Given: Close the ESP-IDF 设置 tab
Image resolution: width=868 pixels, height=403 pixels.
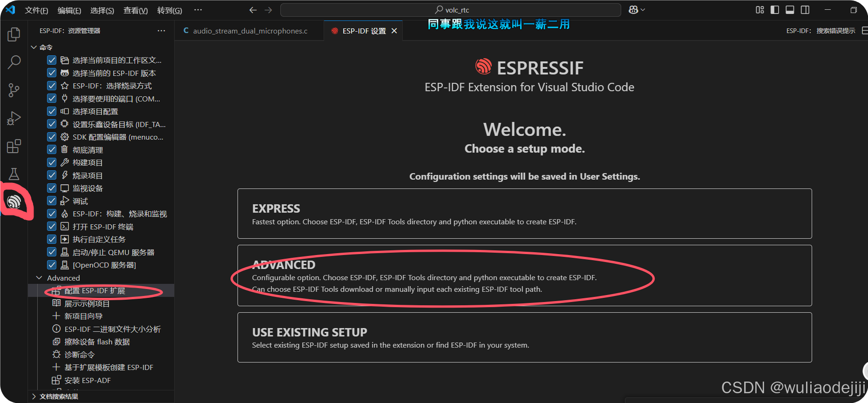Looking at the screenshot, I should coord(394,31).
